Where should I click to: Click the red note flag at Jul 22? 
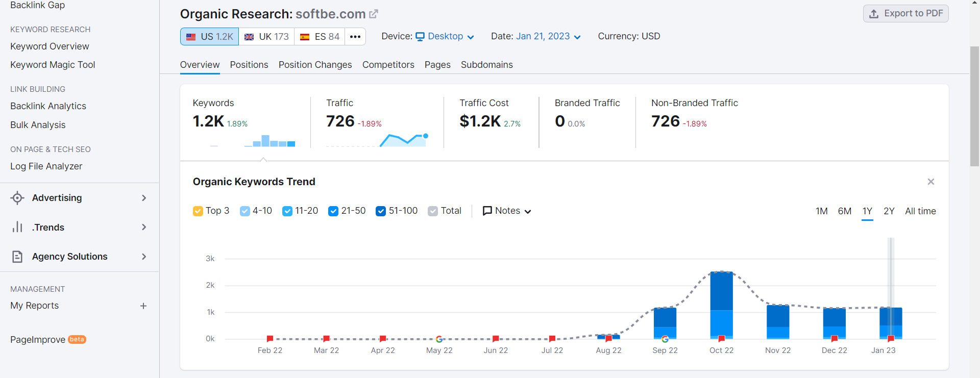click(552, 339)
